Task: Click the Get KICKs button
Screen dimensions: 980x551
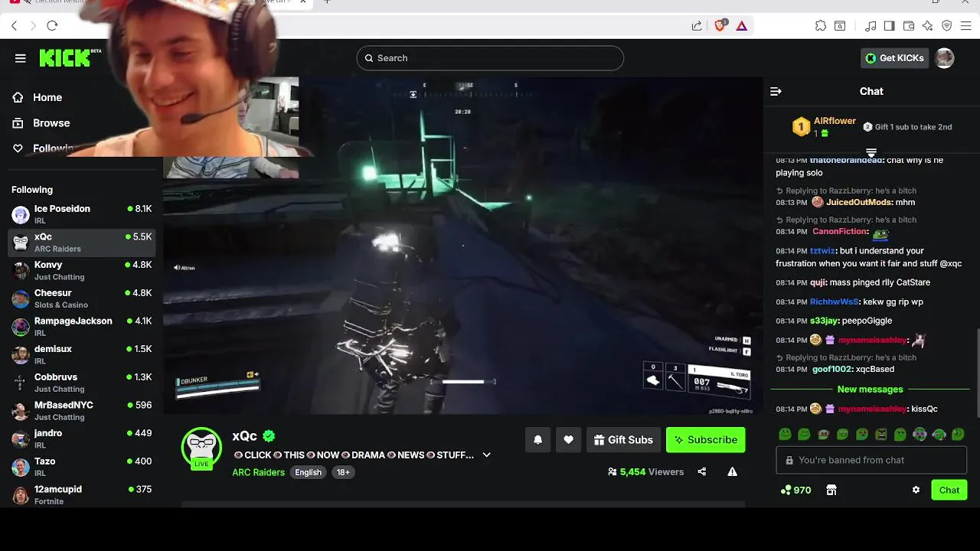Action: click(894, 58)
